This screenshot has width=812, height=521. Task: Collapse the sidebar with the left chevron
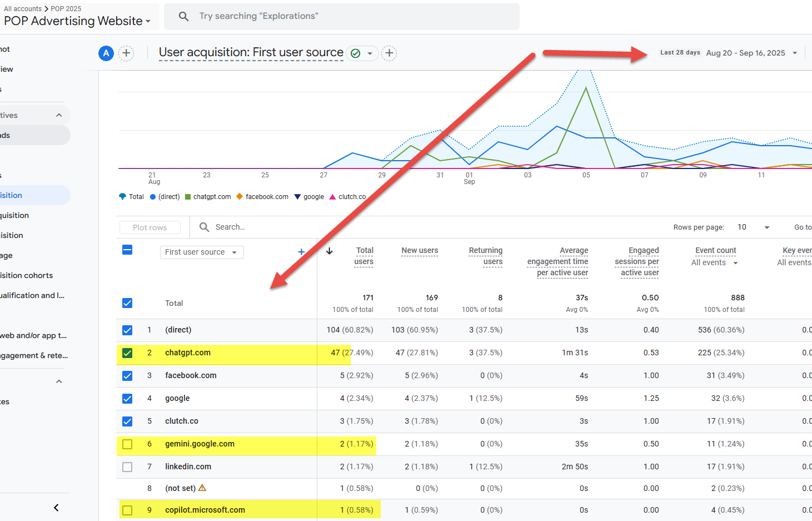click(x=56, y=508)
